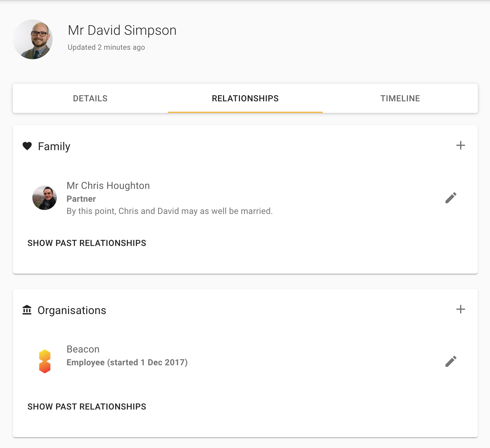Switch to the Timeline tab
Screen dimensions: 490x448
click(x=400, y=98)
